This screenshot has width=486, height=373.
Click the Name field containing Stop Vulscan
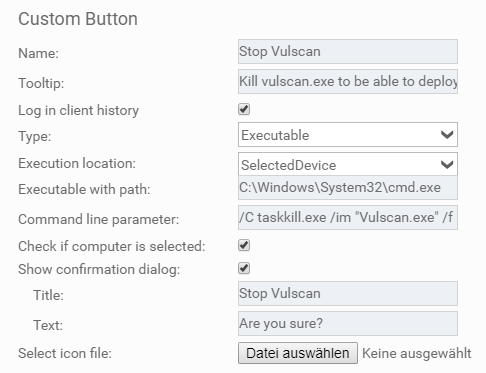(348, 52)
